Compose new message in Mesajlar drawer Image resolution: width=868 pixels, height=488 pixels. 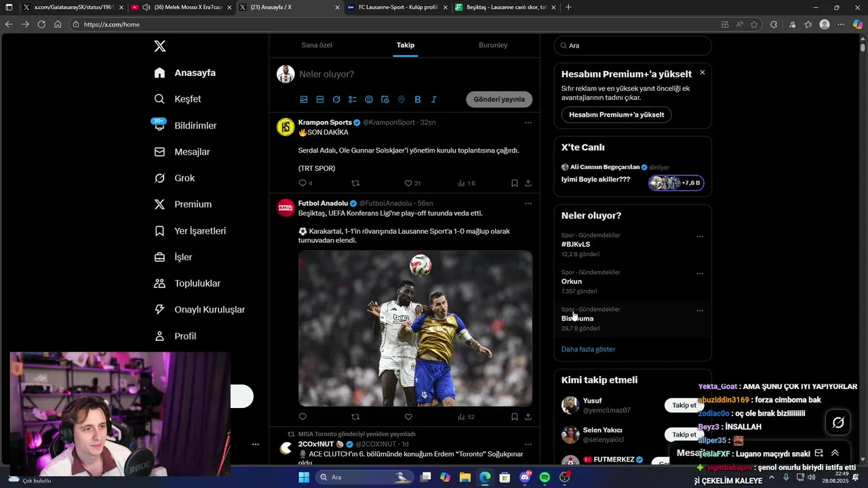coord(818,453)
